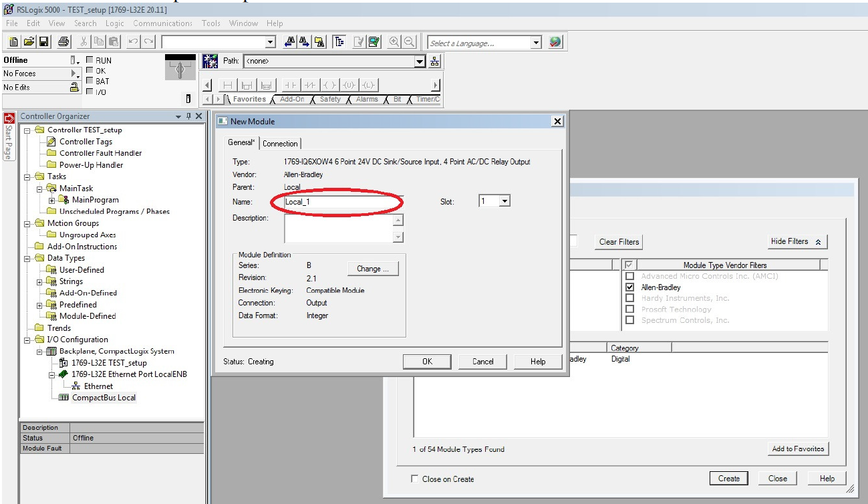Click the Zoom Out magnifier icon
This screenshot has width=868, height=504.
[x=410, y=42]
